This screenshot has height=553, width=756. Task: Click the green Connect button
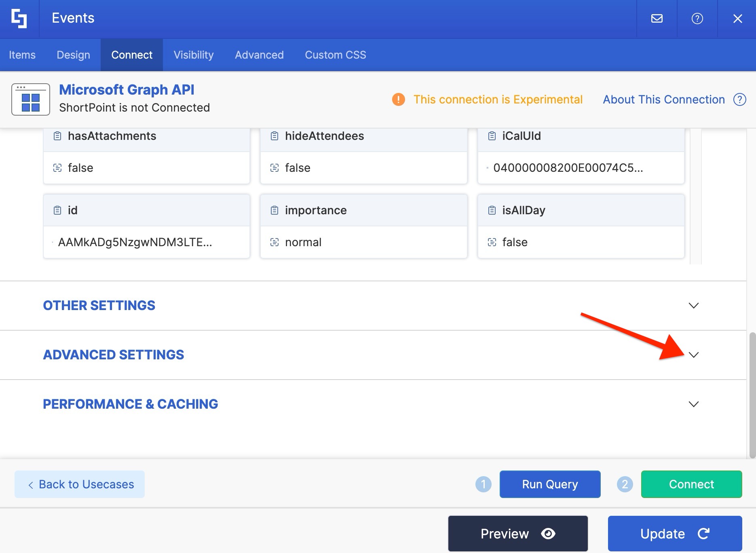click(691, 484)
